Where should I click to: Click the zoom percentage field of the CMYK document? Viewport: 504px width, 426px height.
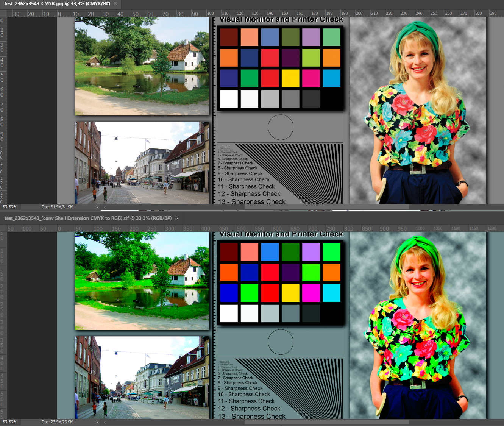(10, 207)
